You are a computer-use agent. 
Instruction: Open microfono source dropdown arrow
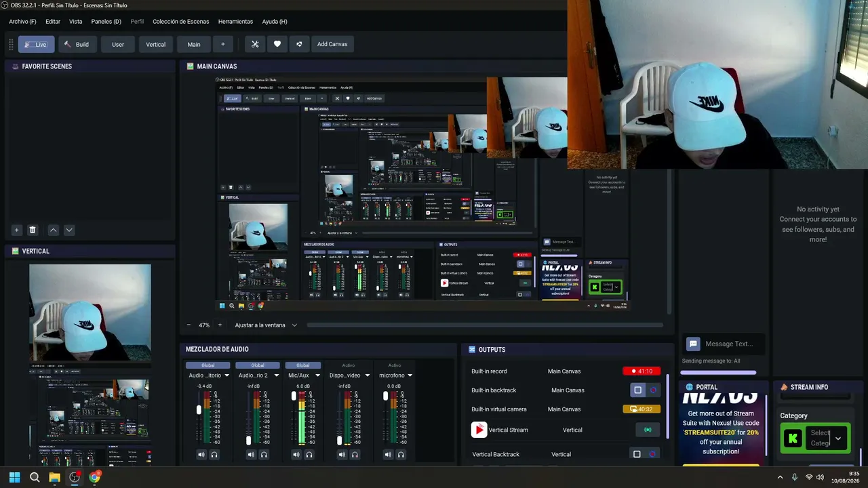tap(410, 375)
